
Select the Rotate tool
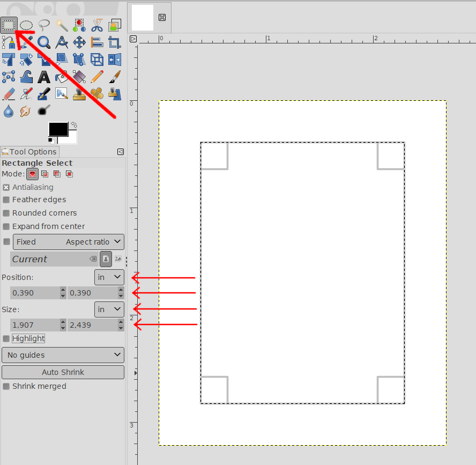pos(26,60)
